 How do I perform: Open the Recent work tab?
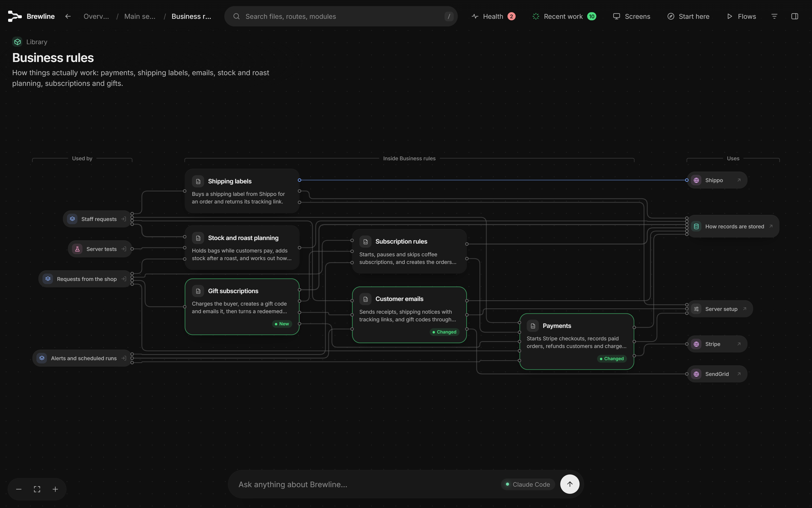(564, 16)
